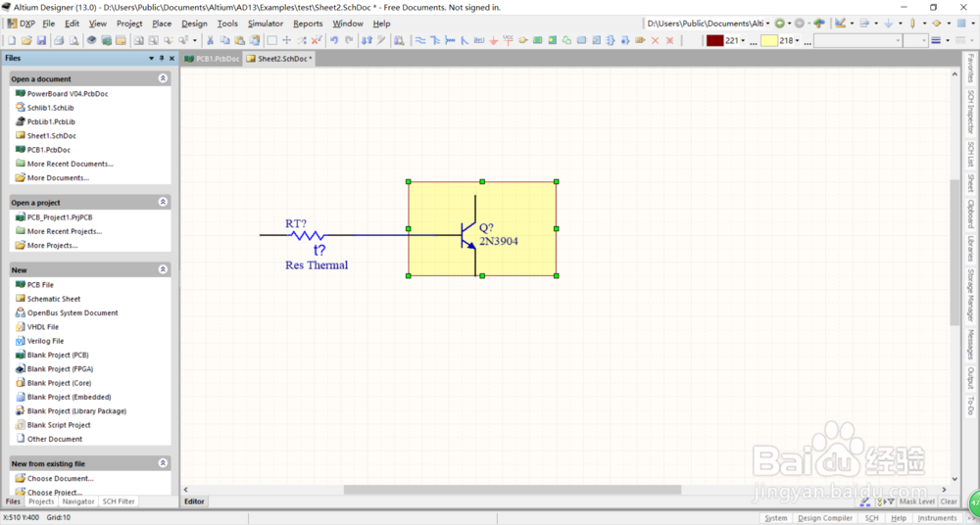Viewport: 980px width, 525px height.
Task: Switch to the Projects panel tab
Action: 42,501
